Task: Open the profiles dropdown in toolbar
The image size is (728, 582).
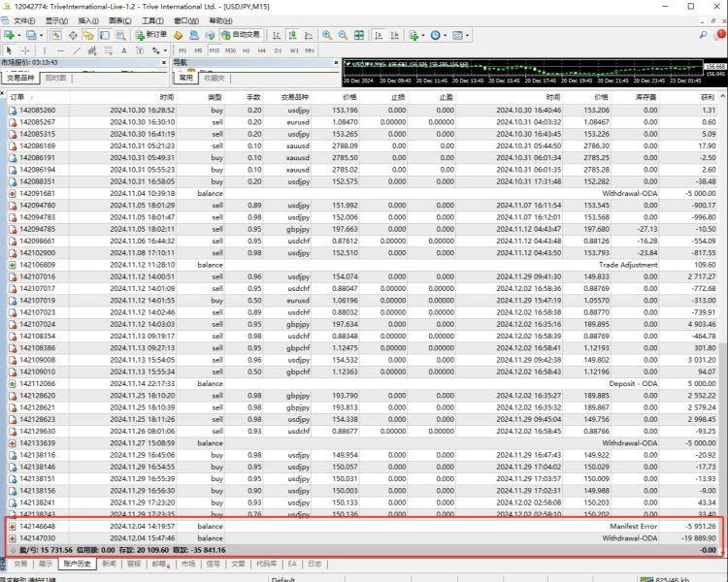Action: click(x=40, y=35)
